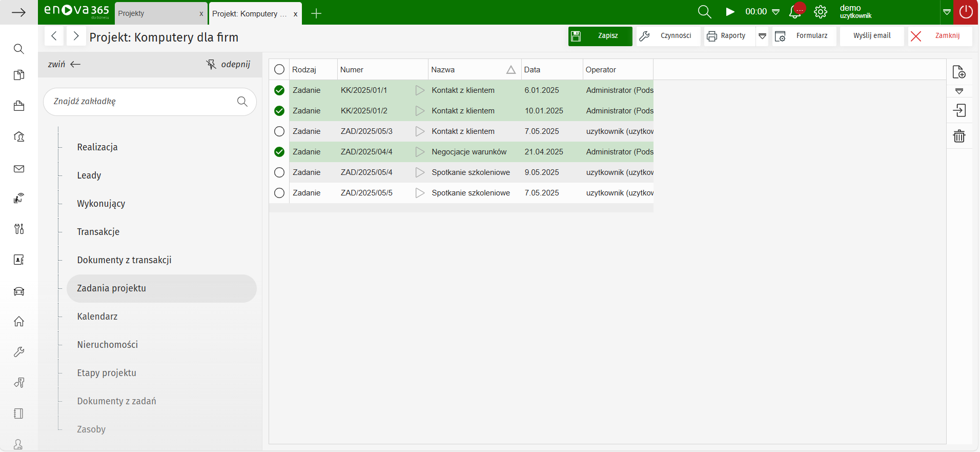Start the timer play button
The width and height of the screenshot is (980, 452).
pyautogui.click(x=730, y=12)
